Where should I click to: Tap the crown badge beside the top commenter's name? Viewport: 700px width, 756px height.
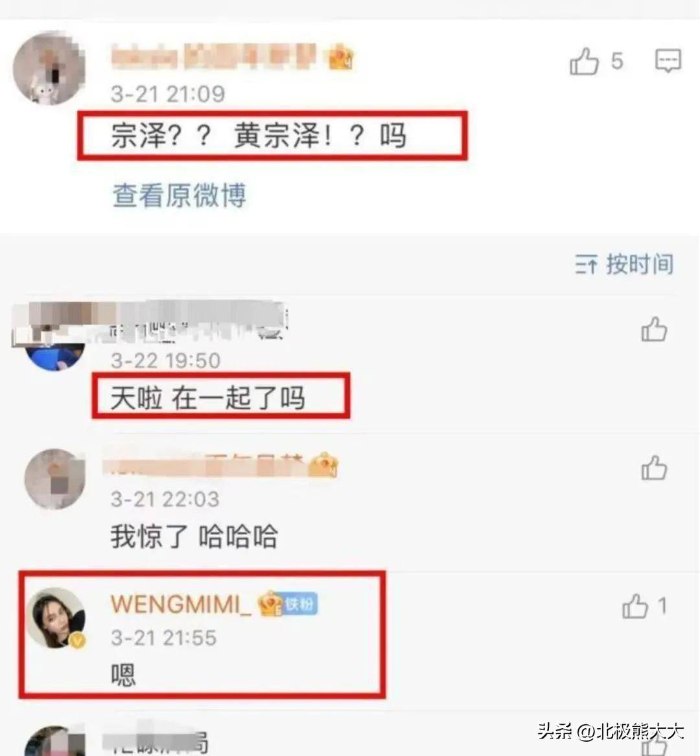coord(340,58)
